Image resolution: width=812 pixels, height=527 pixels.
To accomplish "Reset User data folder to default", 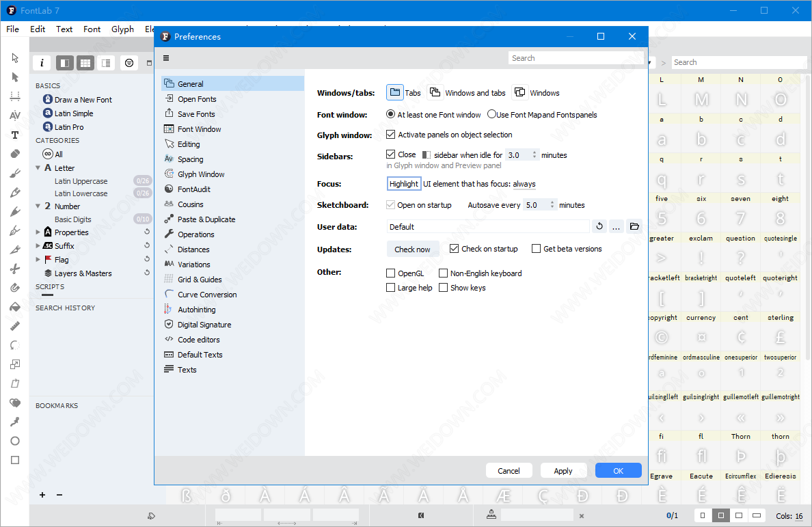I will (x=599, y=226).
